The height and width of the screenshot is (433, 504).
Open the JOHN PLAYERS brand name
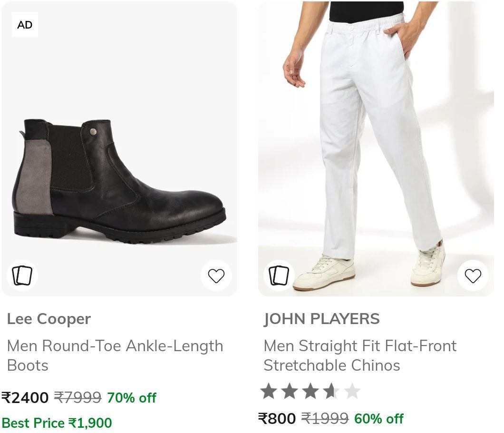321,319
